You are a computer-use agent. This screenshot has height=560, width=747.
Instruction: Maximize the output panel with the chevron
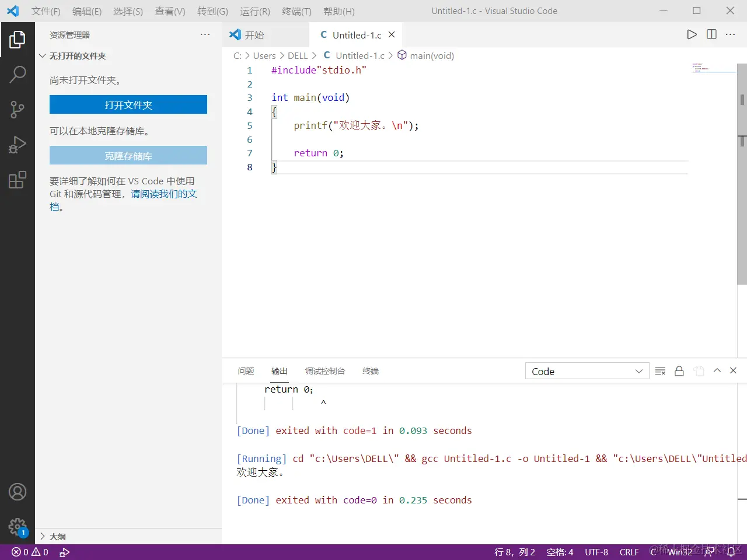coord(717,370)
